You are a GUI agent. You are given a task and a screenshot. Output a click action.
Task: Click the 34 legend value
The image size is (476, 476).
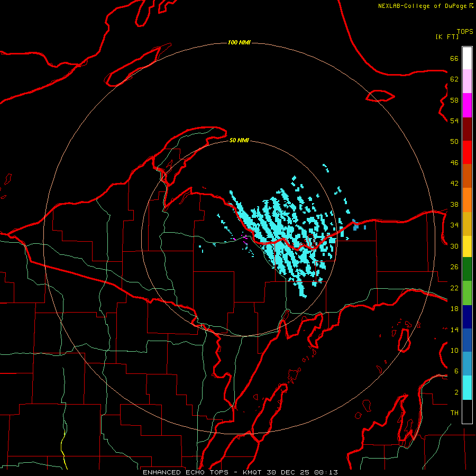454,225
